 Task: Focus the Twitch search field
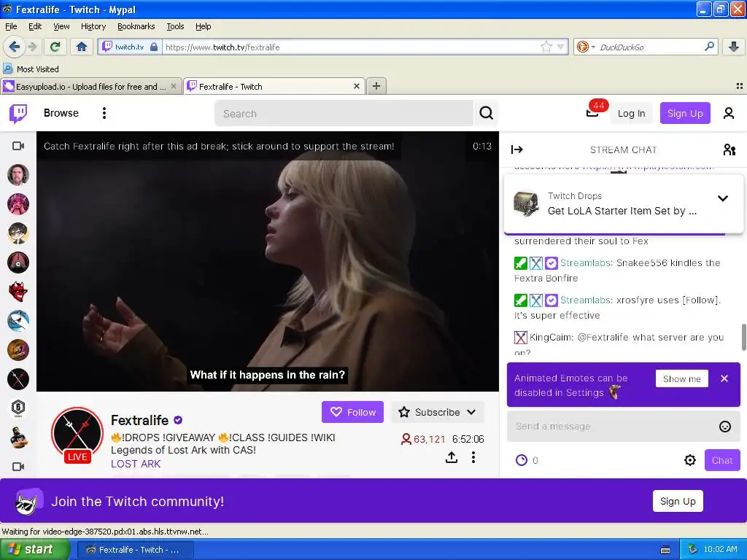coord(344,113)
